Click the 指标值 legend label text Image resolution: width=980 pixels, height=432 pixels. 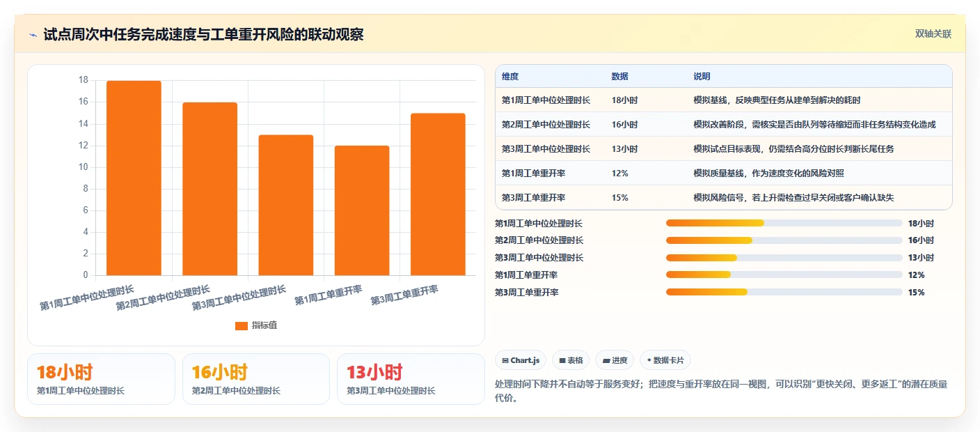tap(264, 325)
